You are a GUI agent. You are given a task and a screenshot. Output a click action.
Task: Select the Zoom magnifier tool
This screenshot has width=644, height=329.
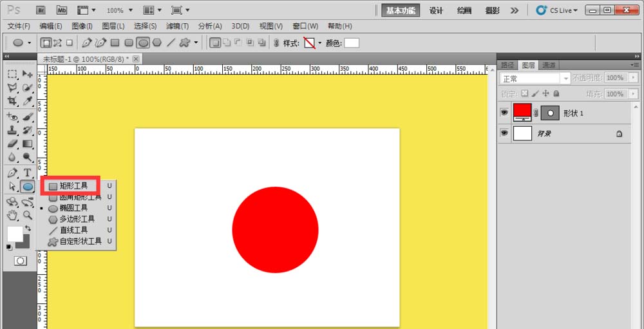click(x=28, y=215)
